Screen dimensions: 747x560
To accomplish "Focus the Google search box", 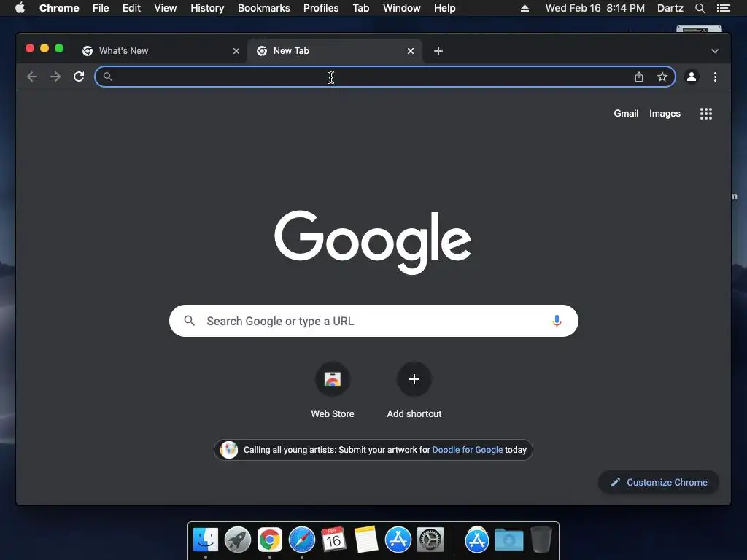I will pos(373,321).
